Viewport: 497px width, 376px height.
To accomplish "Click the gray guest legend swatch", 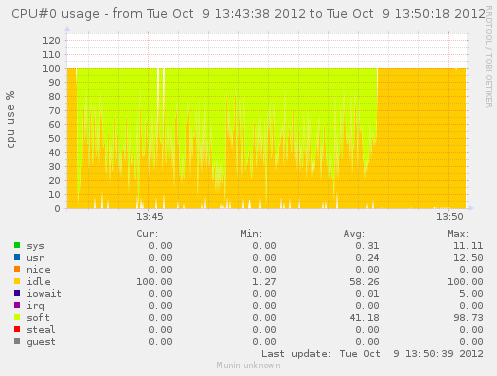I will point(17,341).
